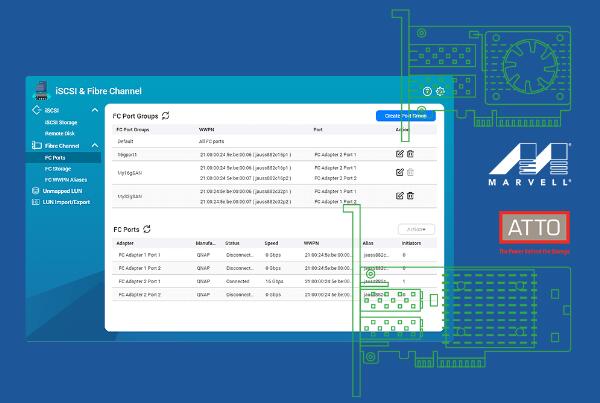
Task: Click the iSCSI & Fibre Channel app icon
Action: point(41,91)
